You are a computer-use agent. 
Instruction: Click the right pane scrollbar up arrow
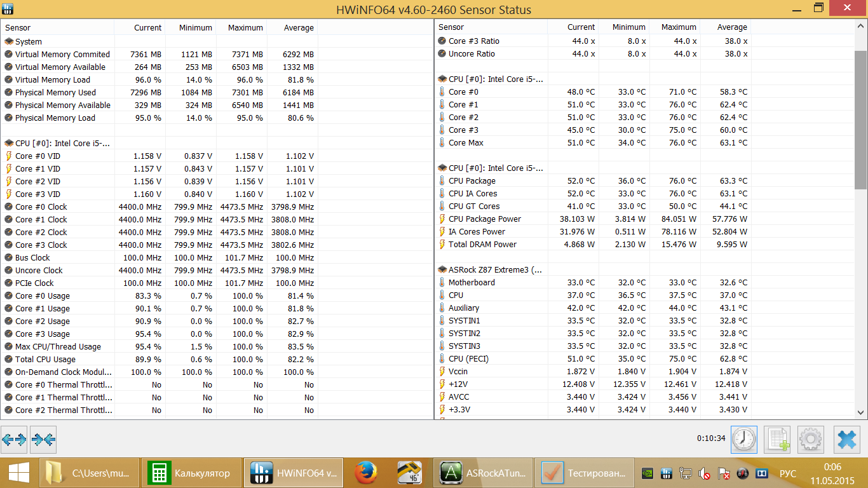[x=861, y=27]
